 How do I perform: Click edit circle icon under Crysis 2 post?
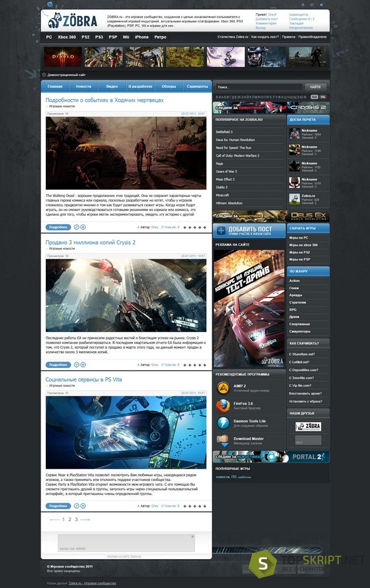click(76, 365)
